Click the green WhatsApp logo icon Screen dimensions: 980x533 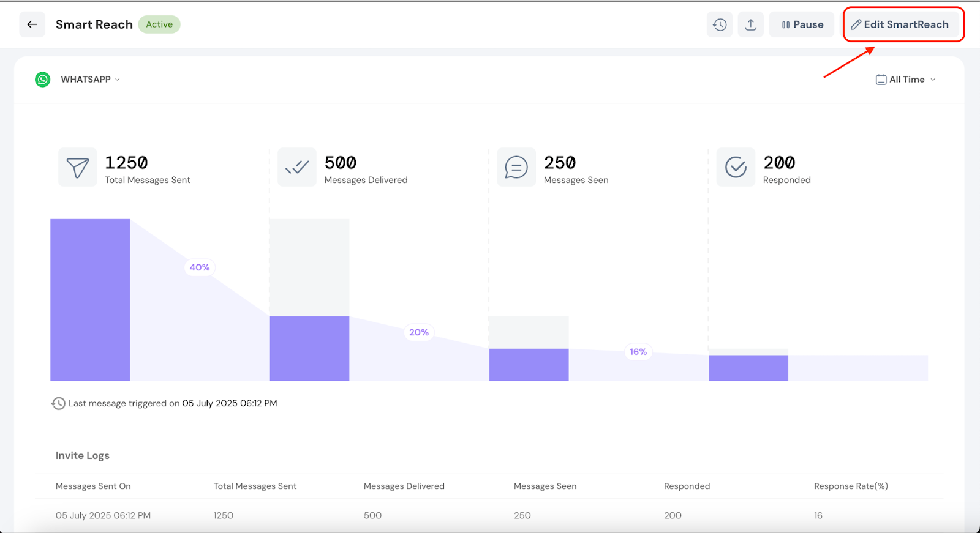(43, 80)
